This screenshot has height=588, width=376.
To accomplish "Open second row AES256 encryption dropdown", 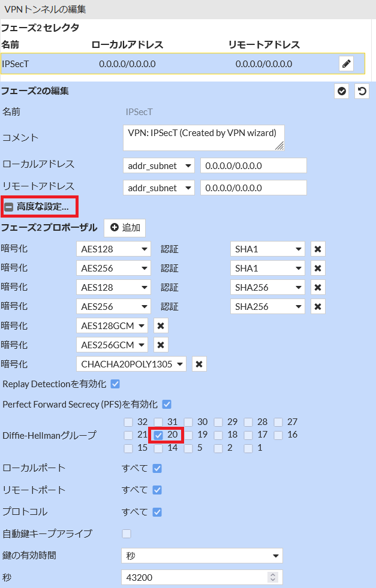I will point(113,268).
